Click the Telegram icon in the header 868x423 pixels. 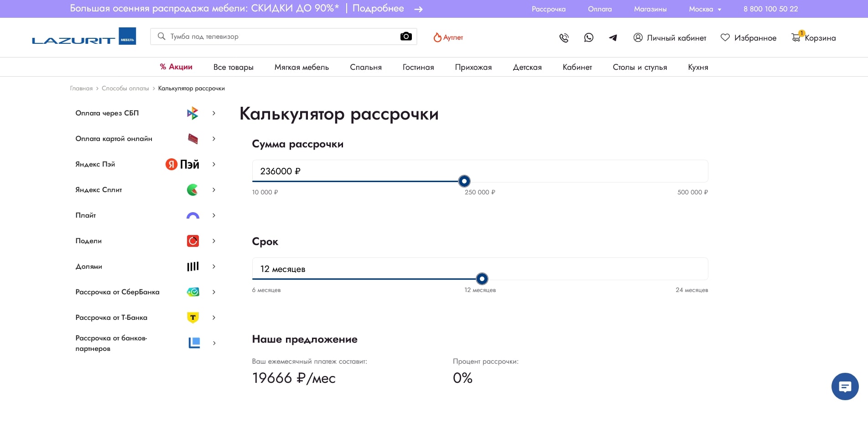[613, 38]
